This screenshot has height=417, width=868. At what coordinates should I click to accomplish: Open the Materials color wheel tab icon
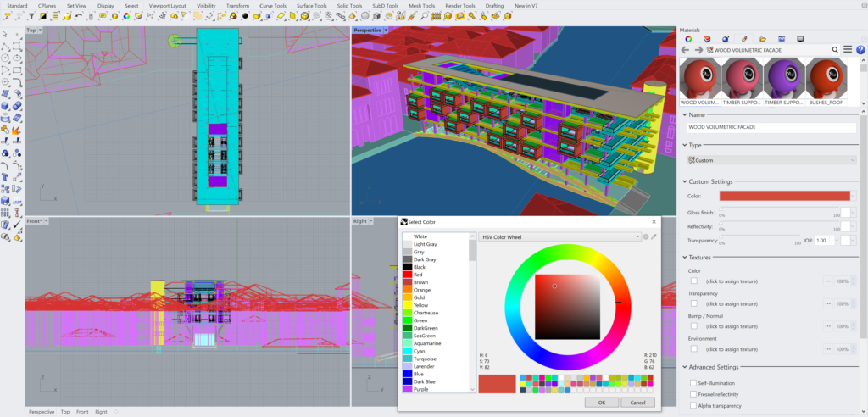click(x=688, y=39)
